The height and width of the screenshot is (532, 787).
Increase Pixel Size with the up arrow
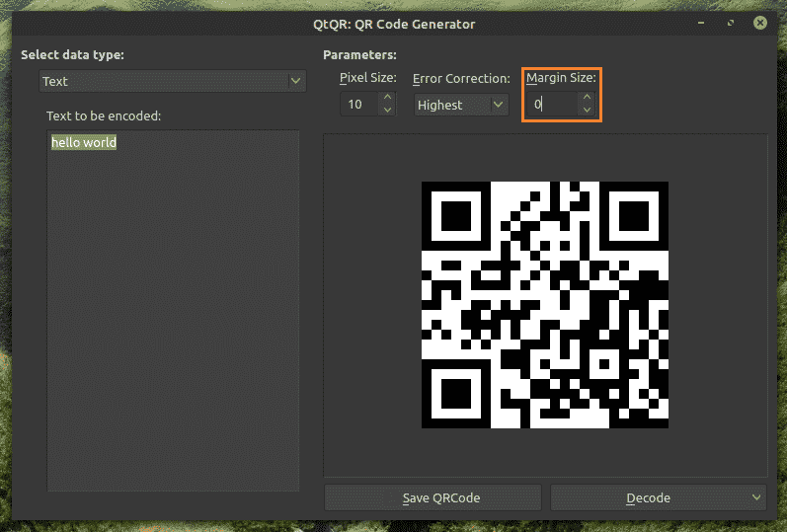tap(387, 98)
